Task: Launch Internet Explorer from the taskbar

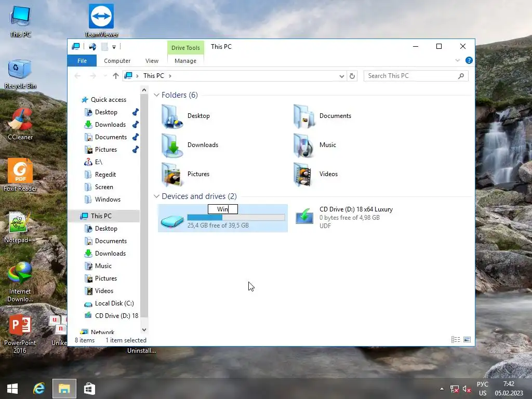Action: [38, 389]
